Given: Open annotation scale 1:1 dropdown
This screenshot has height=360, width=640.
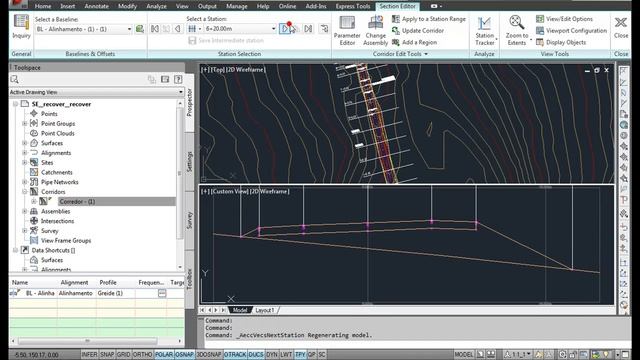Looking at the screenshot, I should click(518, 354).
